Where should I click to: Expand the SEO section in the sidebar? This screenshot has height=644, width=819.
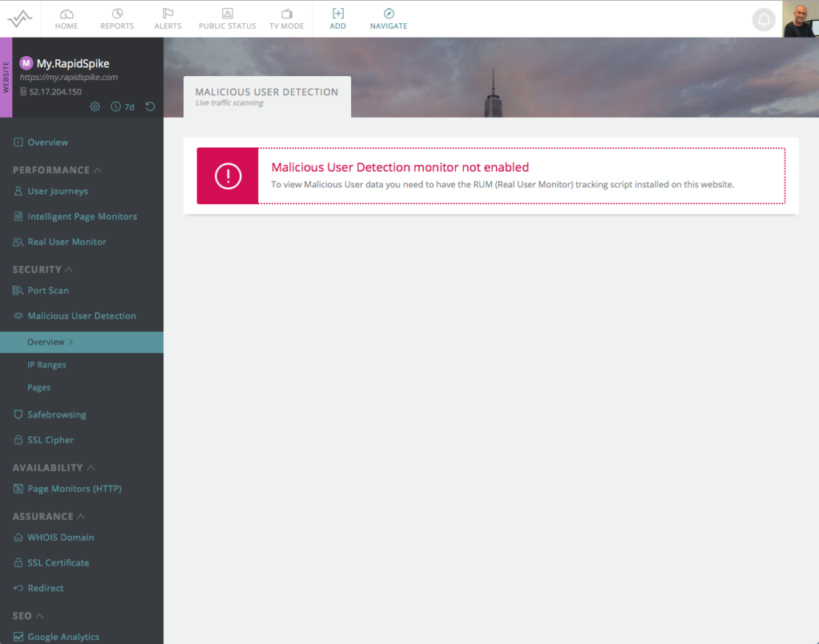(41, 615)
